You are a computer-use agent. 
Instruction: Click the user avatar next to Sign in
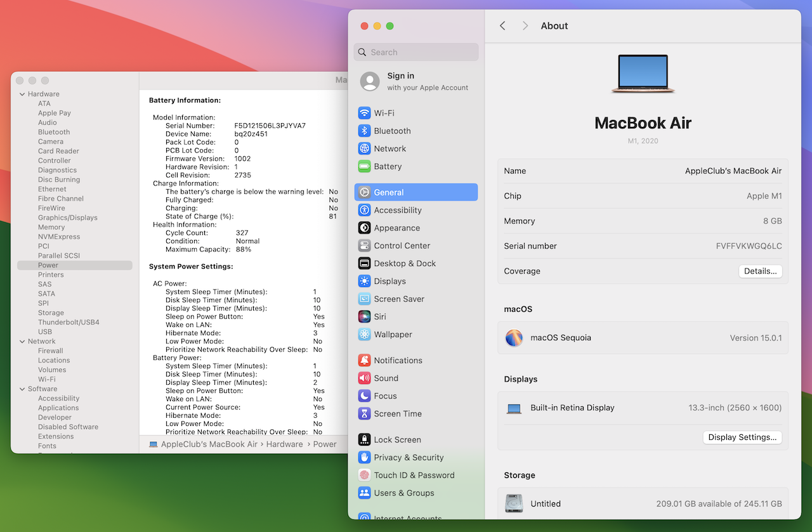coord(370,81)
